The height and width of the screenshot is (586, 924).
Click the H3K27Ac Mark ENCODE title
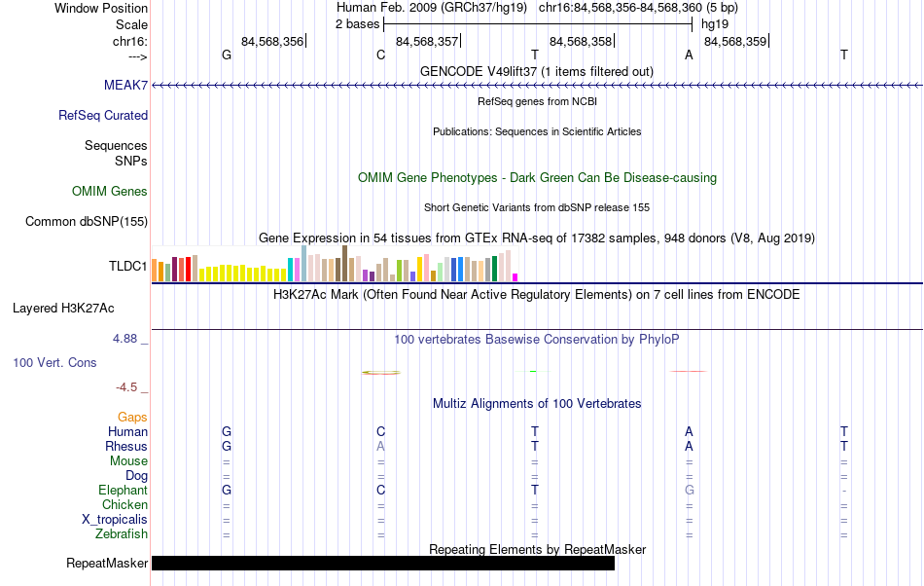coord(537,294)
